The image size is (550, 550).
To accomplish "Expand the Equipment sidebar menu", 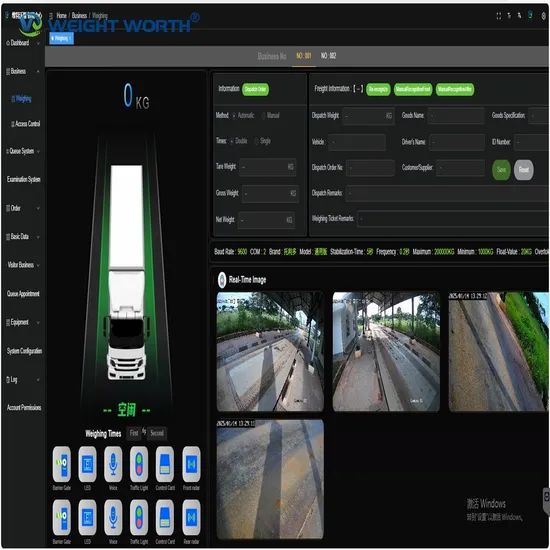I will (x=23, y=322).
